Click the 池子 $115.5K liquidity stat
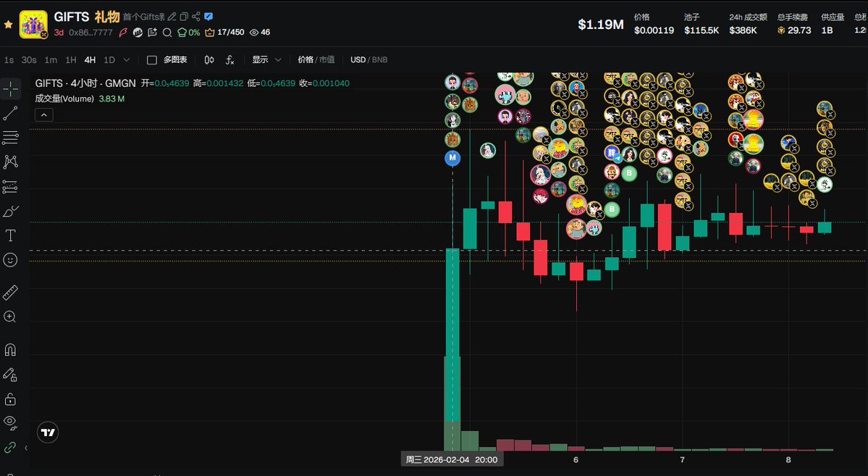Screen dimensions: 868x476 tap(701, 24)
